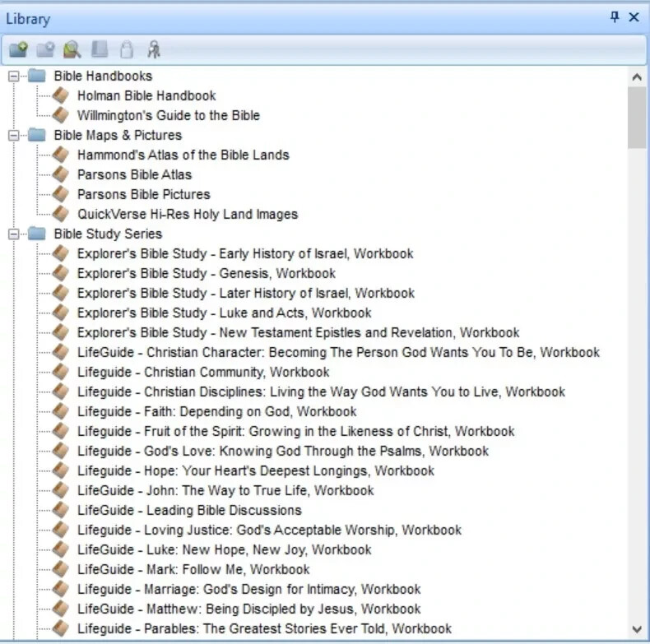Select LifeGuide - Matthew: Being Discipled by Jesus
Viewport: 650px width, 644px height.
tap(248, 609)
